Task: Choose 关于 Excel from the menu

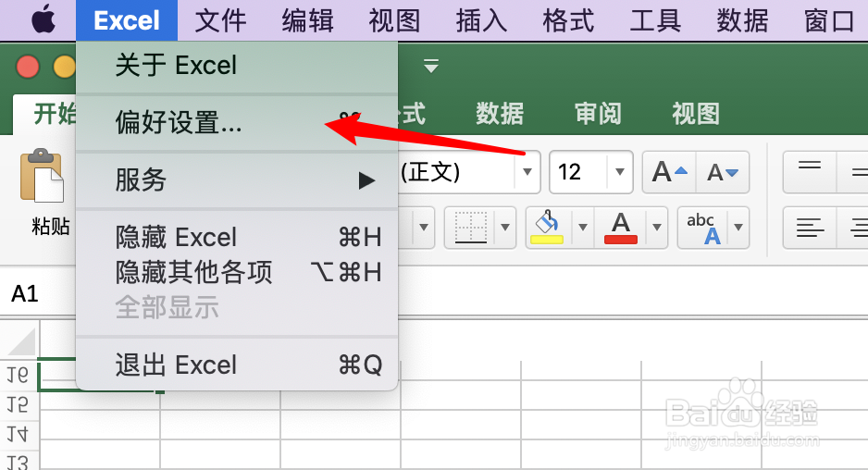Action: pyautogui.click(x=237, y=66)
